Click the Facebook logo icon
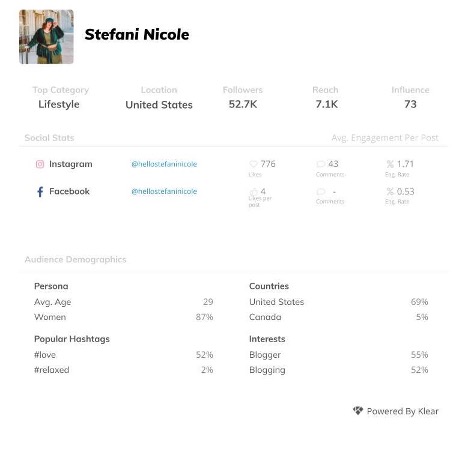Image resolution: width=468 pixels, height=449 pixels. pyautogui.click(x=40, y=192)
